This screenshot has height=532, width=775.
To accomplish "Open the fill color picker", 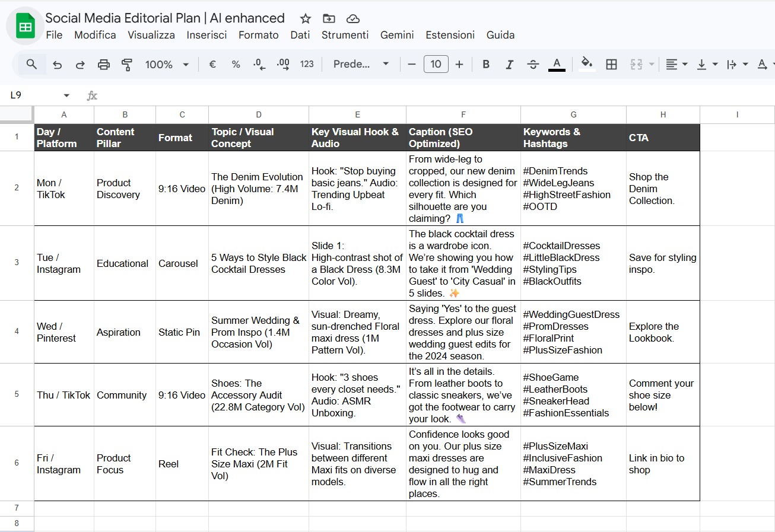I will click(586, 64).
